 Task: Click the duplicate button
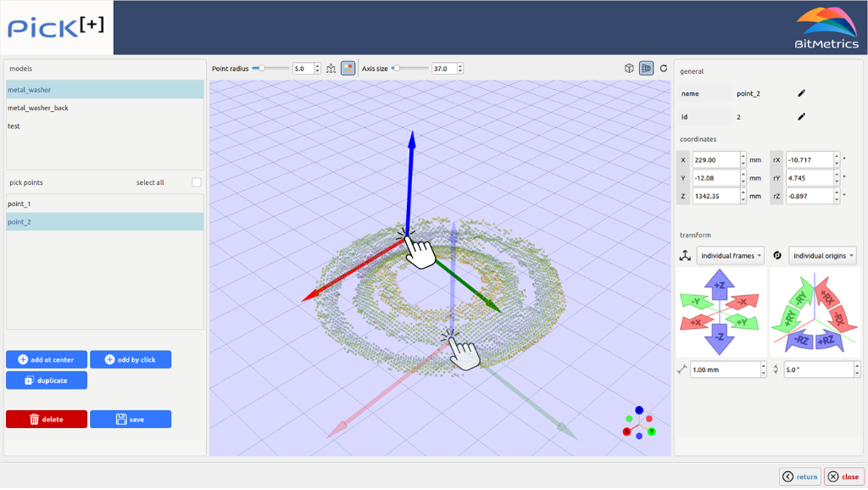pos(47,381)
